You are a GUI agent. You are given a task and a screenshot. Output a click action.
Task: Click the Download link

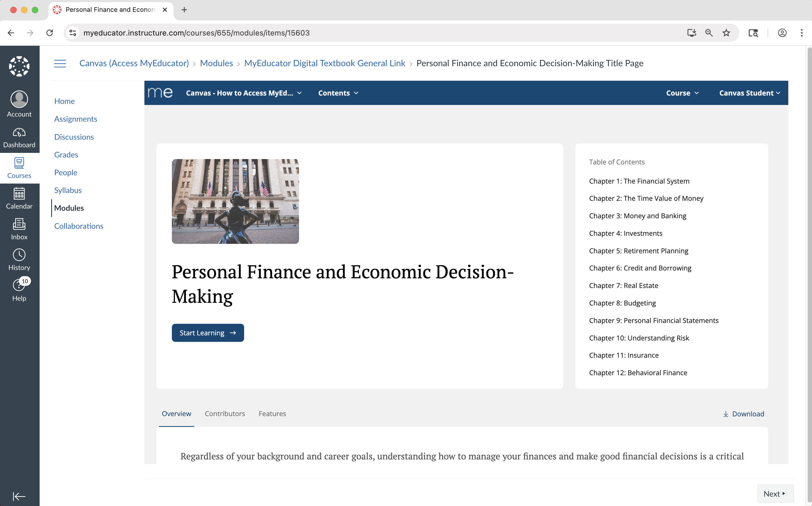pos(743,414)
